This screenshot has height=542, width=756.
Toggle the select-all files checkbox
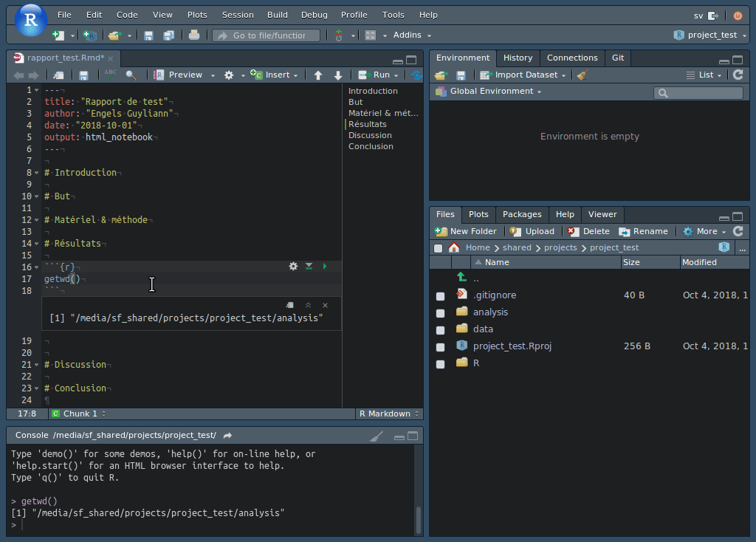pyautogui.click(x=438, y=248)
